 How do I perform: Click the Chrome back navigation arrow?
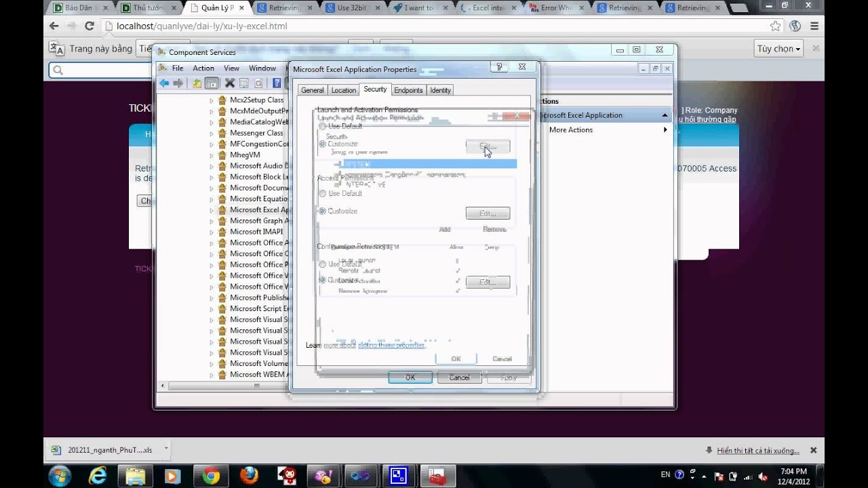coord(54,26)
